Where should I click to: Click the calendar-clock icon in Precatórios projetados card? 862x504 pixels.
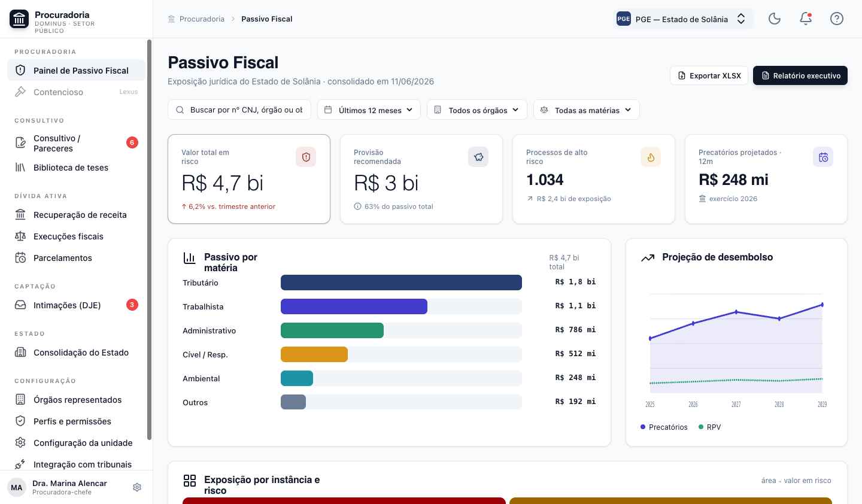(x=823, y=157)
